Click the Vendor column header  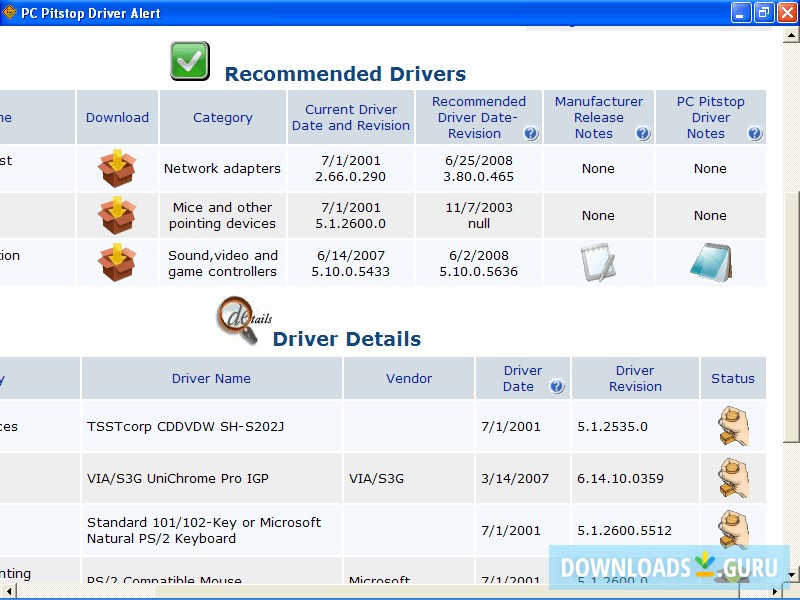(409, 379)
